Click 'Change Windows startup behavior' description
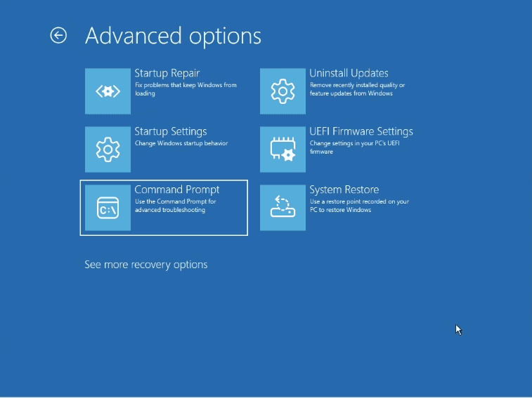Viewport: 532px width, 398px height. click(181, 143)
